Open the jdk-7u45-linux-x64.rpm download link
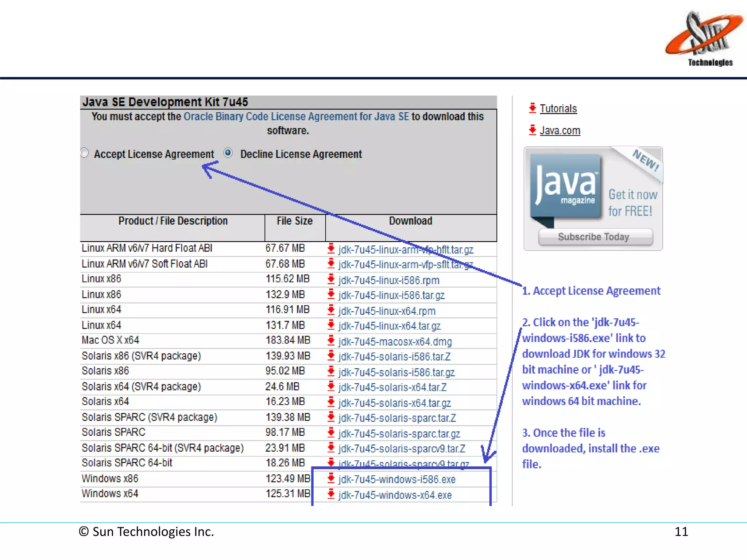The width and height of the screenshot is (747, 560). [x=387, y=311]
